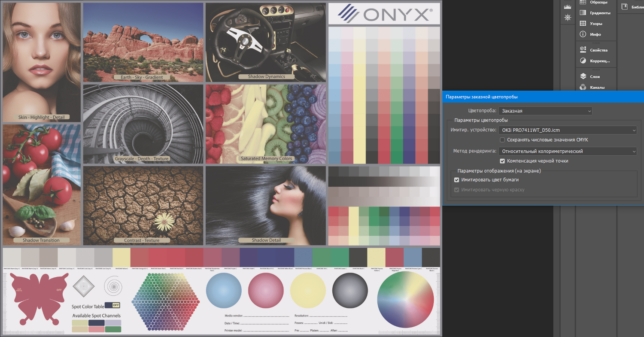Click the Shadow Transition caption

point(41,240)
